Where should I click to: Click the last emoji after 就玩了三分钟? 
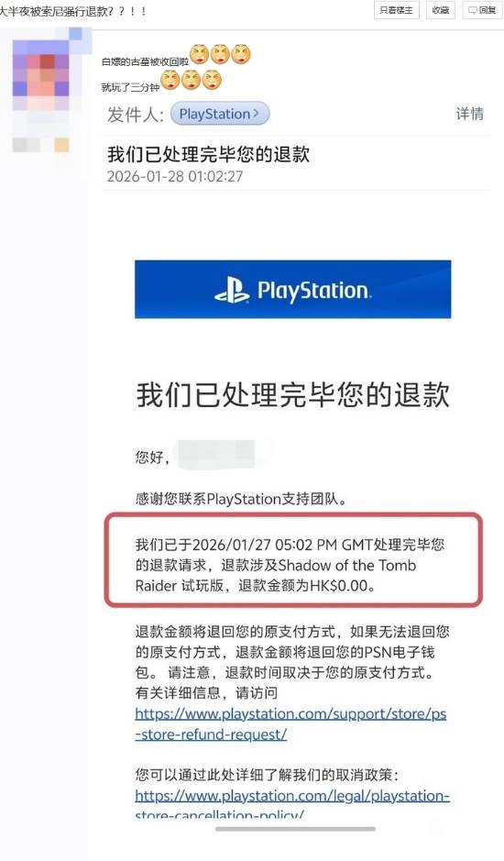coord(212,80)
